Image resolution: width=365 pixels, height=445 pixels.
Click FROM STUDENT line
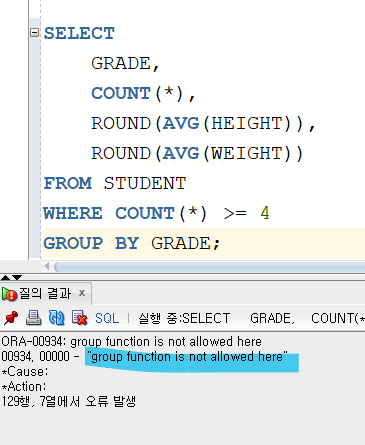(115, 183)
